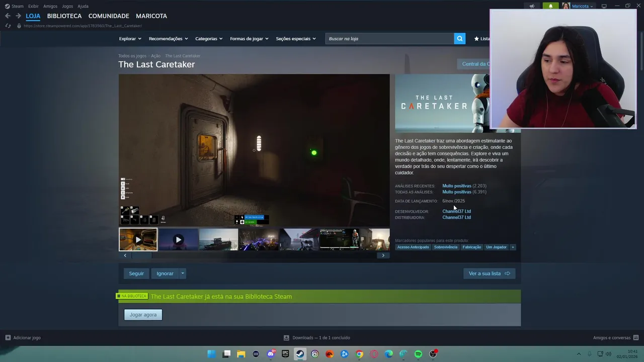Open the Ajuda menu

83,6
